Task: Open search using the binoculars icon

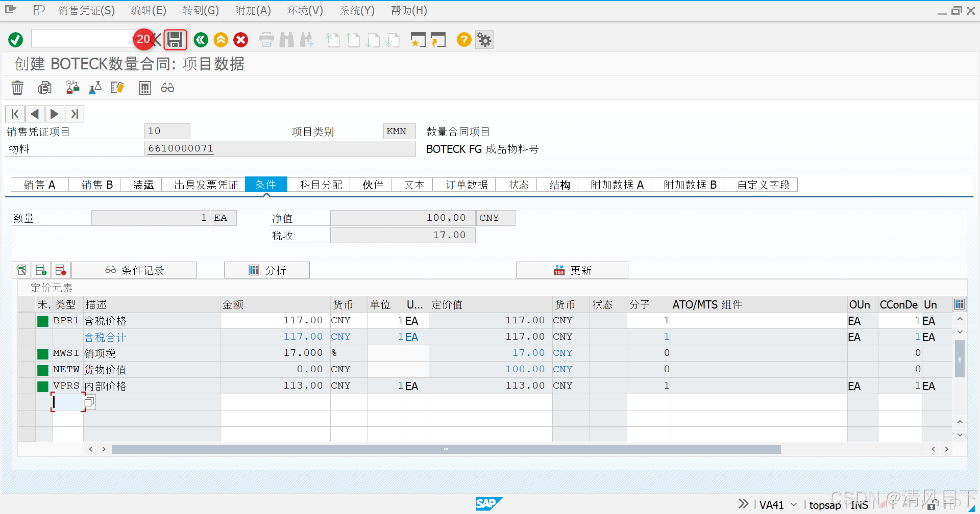Action: pos(287,39)
